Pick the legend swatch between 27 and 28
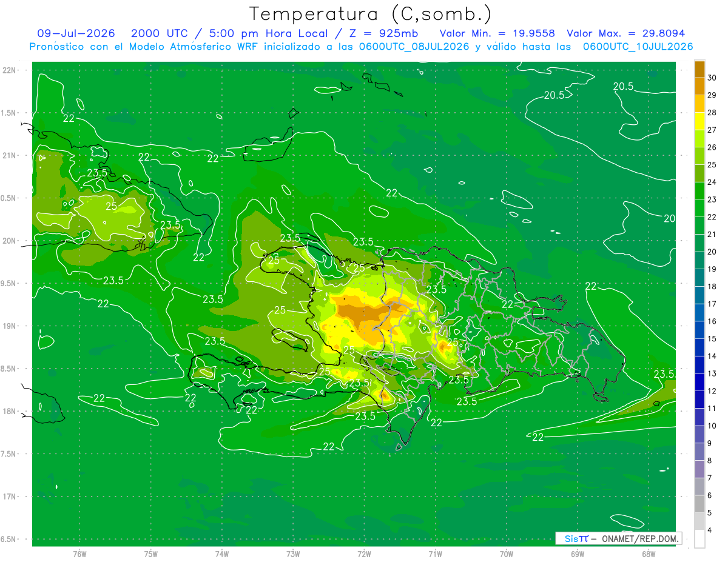The image size is (728, 562). [699, 121]
